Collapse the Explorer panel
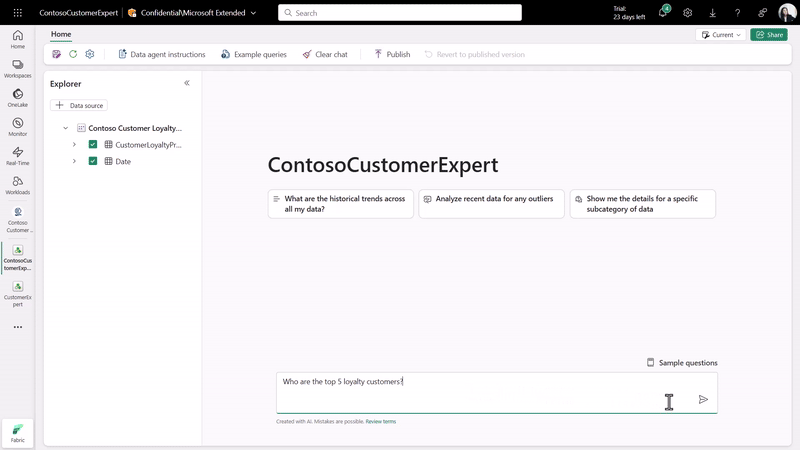Image resolution: width=800 pixels, height=450 pixels. tap(187, 83)
